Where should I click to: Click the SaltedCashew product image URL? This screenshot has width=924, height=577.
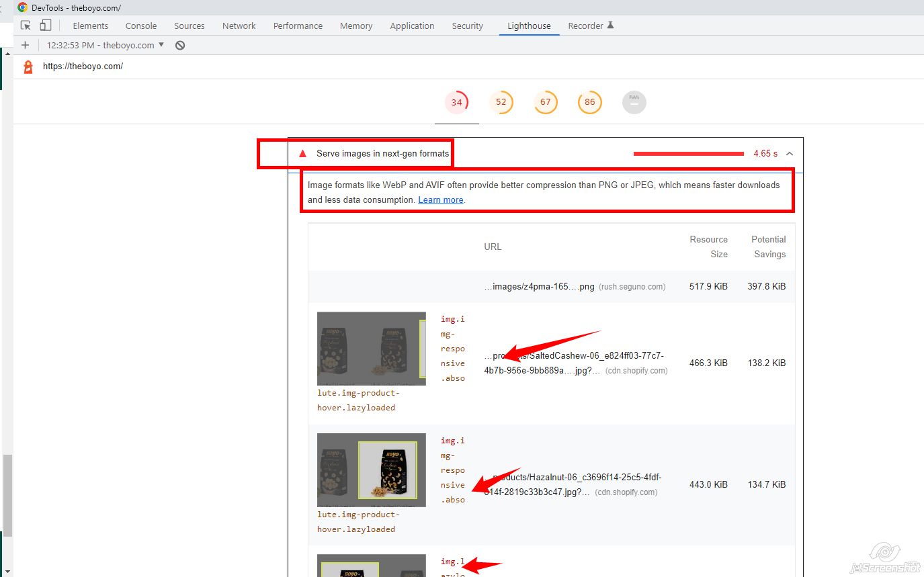[x=575, y=363]
